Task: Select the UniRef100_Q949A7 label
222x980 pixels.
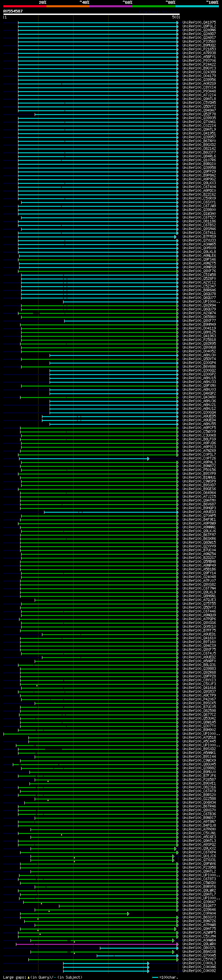Action: [x=199, y=110]
